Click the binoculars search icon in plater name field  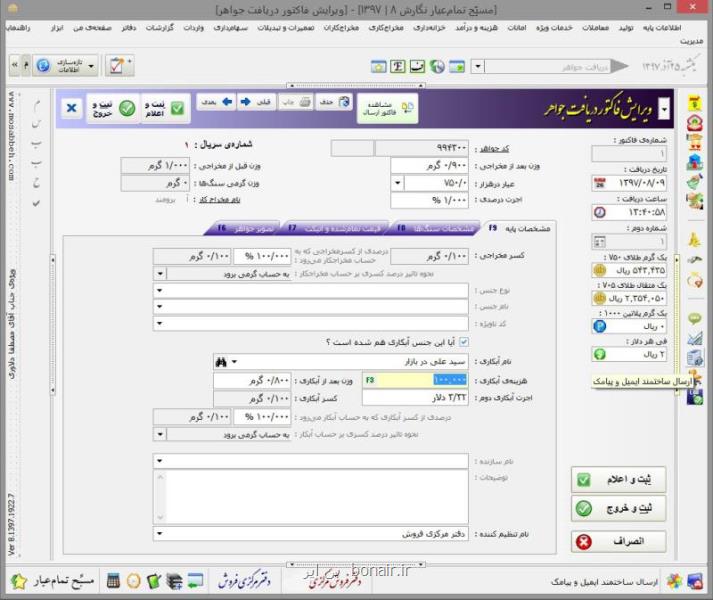pos(221,362)
